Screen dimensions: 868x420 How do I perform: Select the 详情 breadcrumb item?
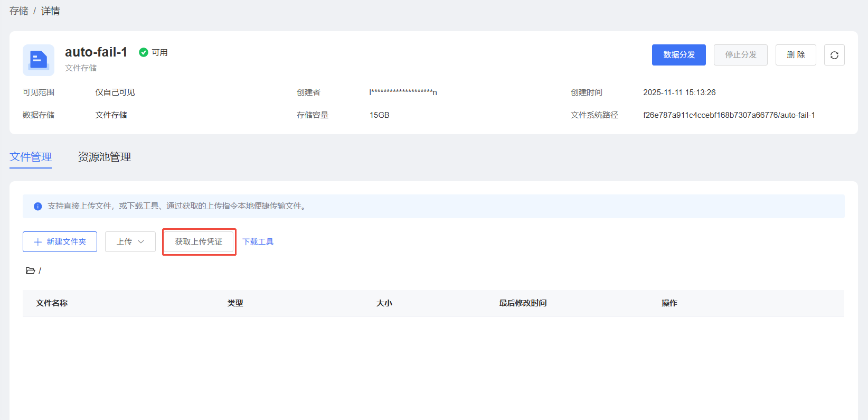click(x=51, y=11)
